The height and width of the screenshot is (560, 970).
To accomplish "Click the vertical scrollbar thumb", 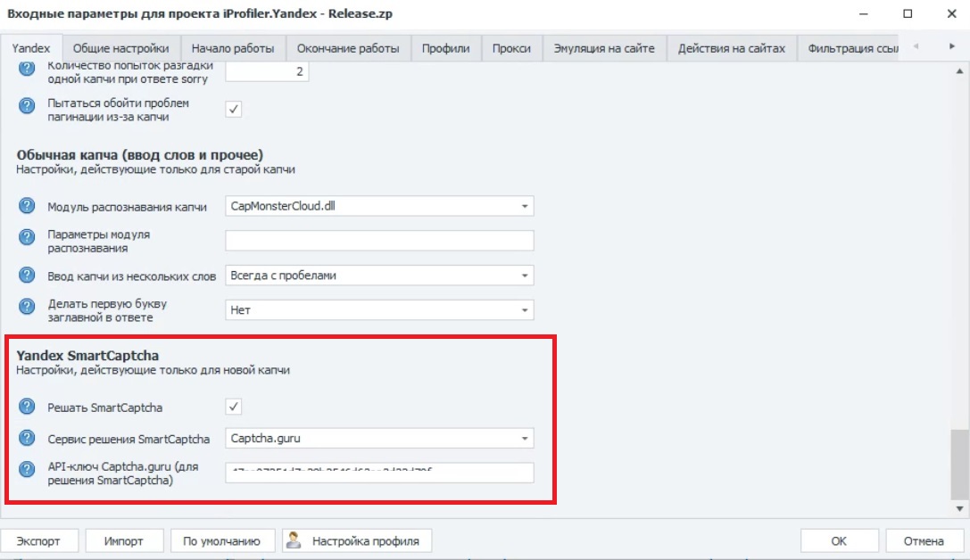I will [x=959, y=464].
